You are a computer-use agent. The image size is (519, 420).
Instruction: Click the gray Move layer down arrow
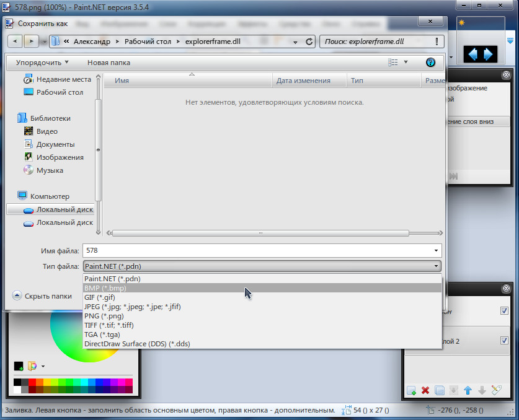click(x=482, y=390)
